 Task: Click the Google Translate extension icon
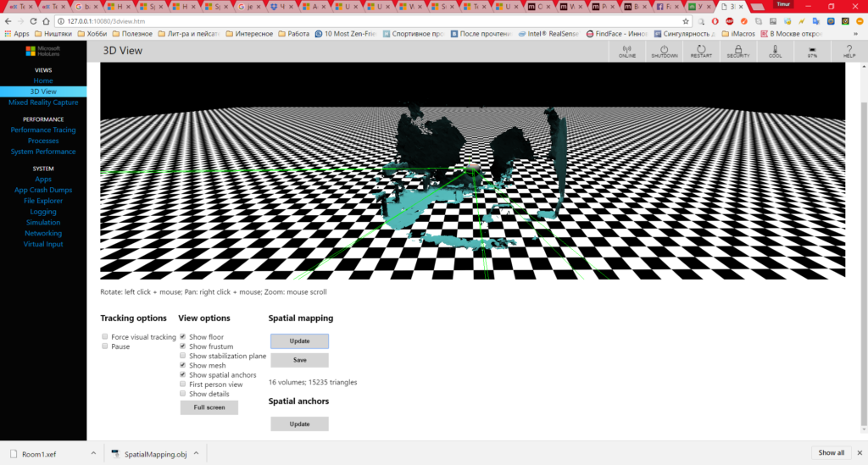coord(816,21)
